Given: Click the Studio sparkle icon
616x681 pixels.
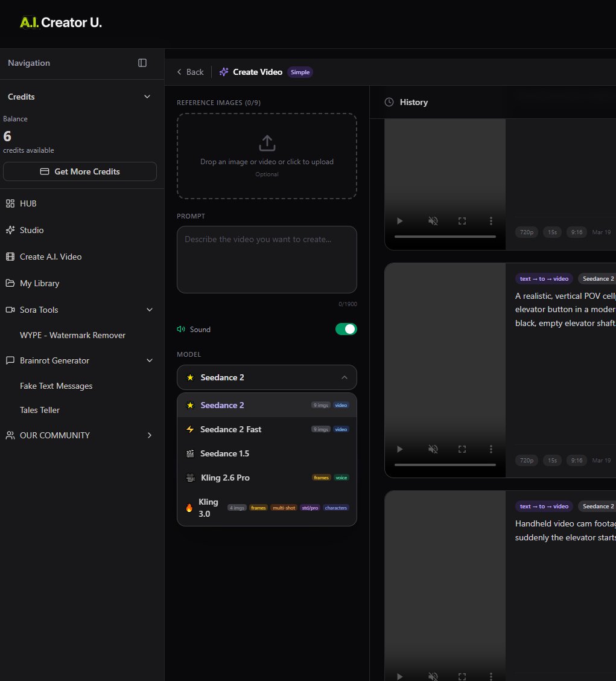Looking at the screenshot, I should 10,230.
